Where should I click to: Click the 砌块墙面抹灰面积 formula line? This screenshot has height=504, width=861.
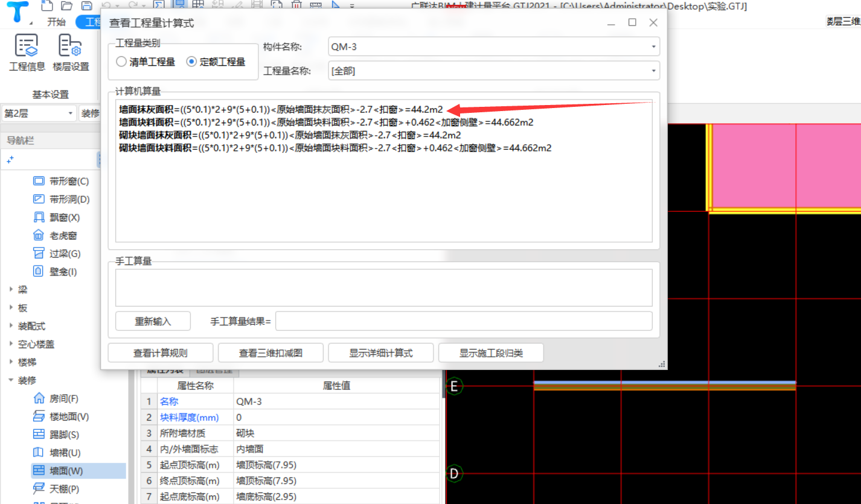coord(290,135)
